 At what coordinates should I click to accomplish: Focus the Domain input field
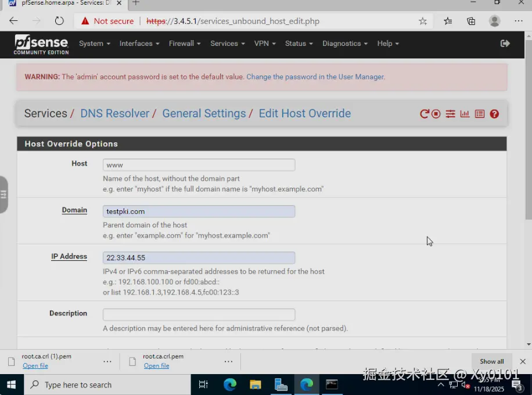(199, 211)
